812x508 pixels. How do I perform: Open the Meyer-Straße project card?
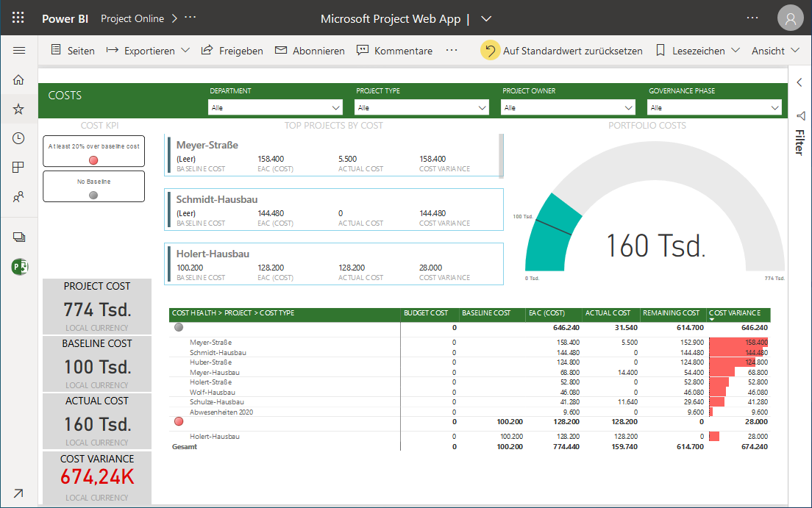tap(333, 155)
